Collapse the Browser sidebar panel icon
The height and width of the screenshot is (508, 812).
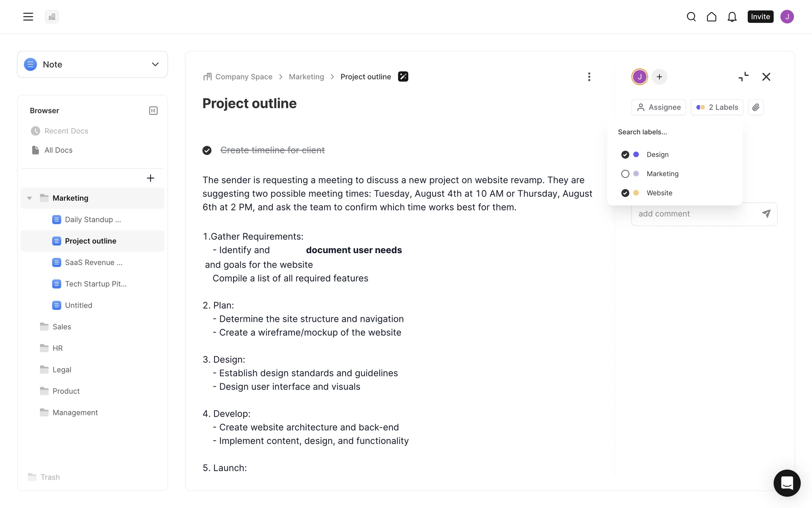coord(153,110)
